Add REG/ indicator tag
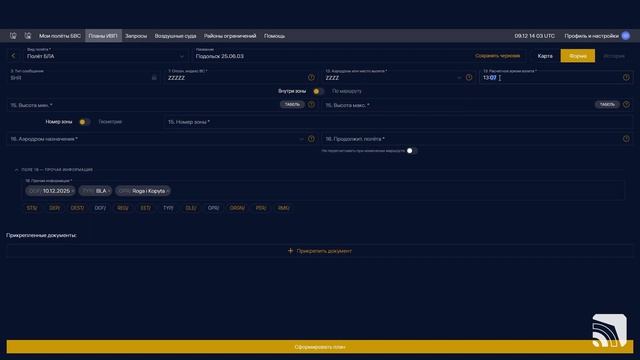This screenshot has height=360, width=640. 123,208
